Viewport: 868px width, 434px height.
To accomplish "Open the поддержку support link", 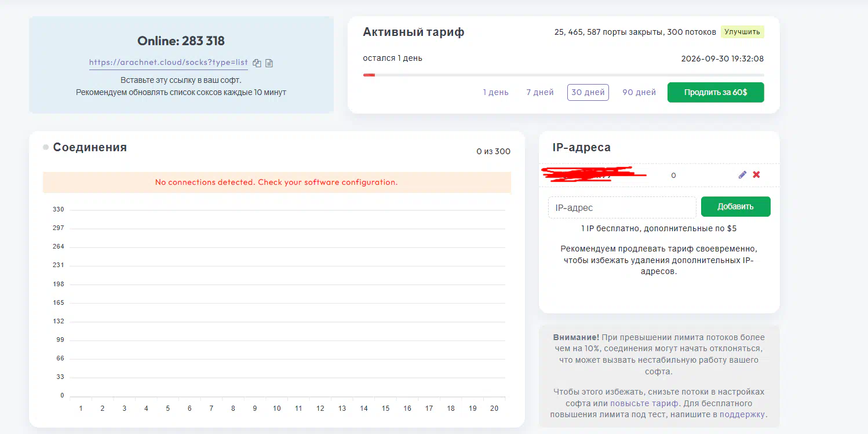I will pyautogui.click(x=743, y=415).
